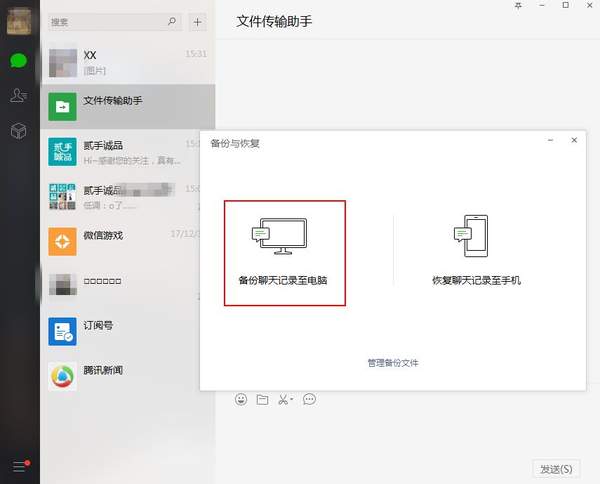600x484 pixels.
Task: Open the Favorites cube icon
Action: [19, 131]
